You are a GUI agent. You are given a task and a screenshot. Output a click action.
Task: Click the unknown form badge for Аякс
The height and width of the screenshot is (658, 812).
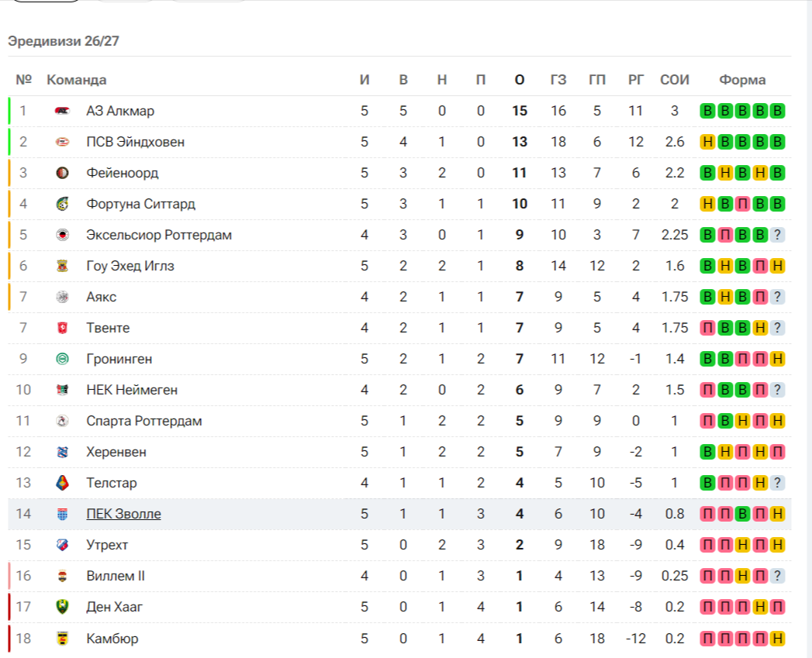point(777,297)
